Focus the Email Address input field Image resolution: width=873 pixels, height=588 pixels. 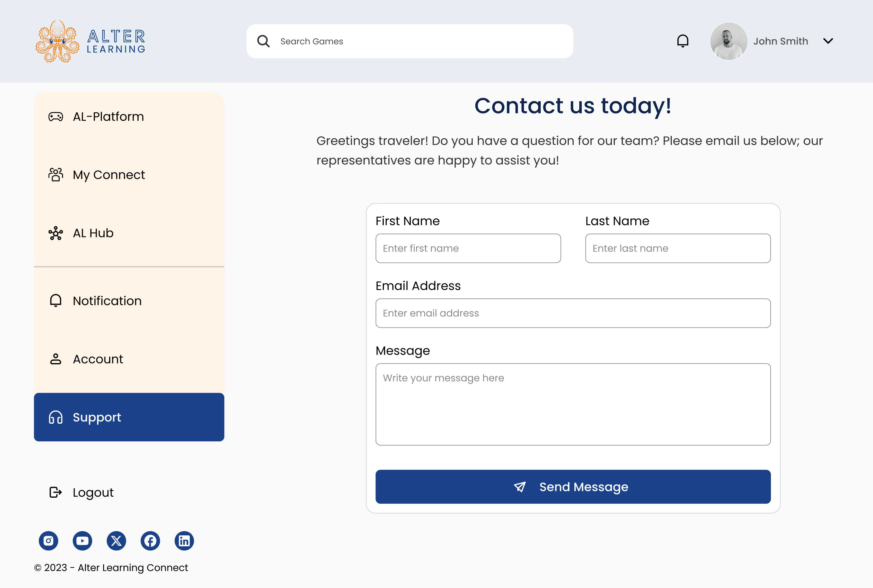[573, 313]
